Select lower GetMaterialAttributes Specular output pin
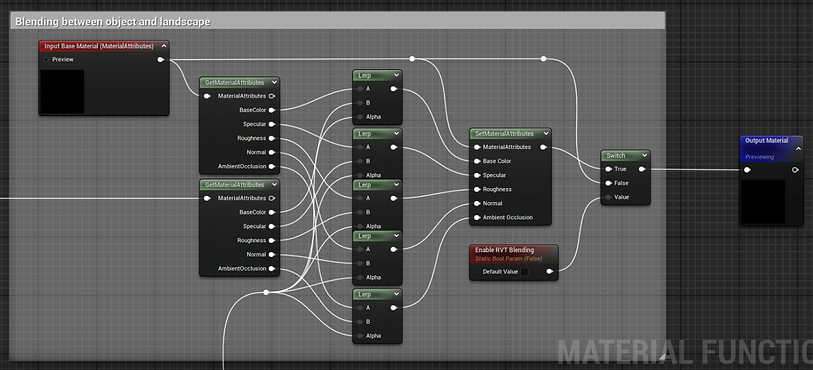The height and width of the screenshot is (370, 813). click(x=272, y=226)
